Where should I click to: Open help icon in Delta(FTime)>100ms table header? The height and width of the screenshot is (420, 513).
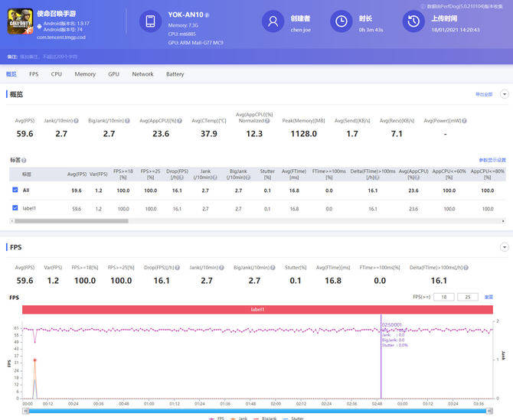coord(377,177)
